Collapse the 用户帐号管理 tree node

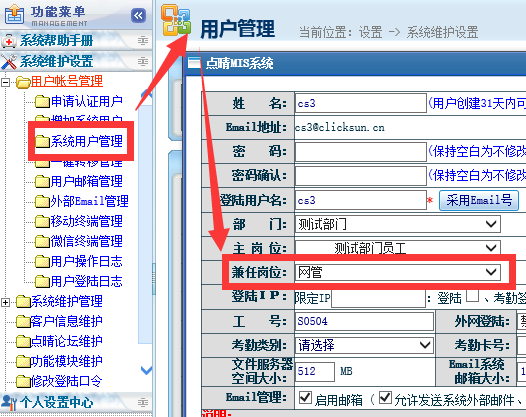(x=5, y=82)
